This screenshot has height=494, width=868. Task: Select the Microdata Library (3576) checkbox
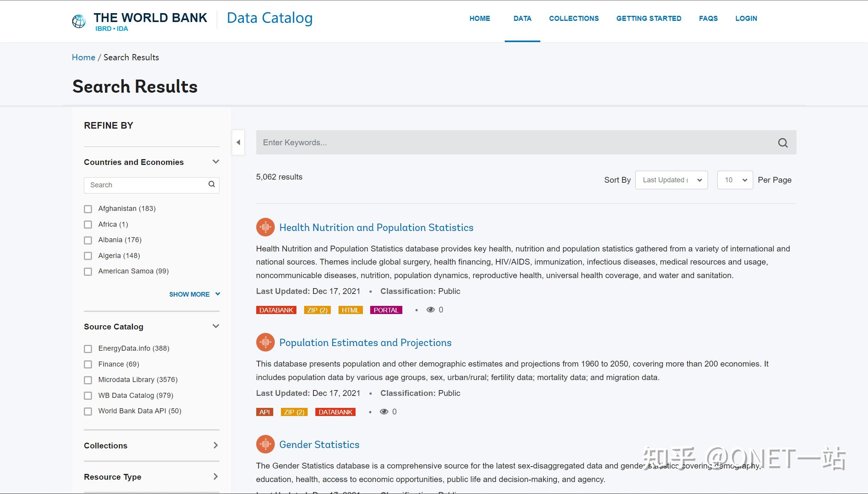[x=88, y=380]
